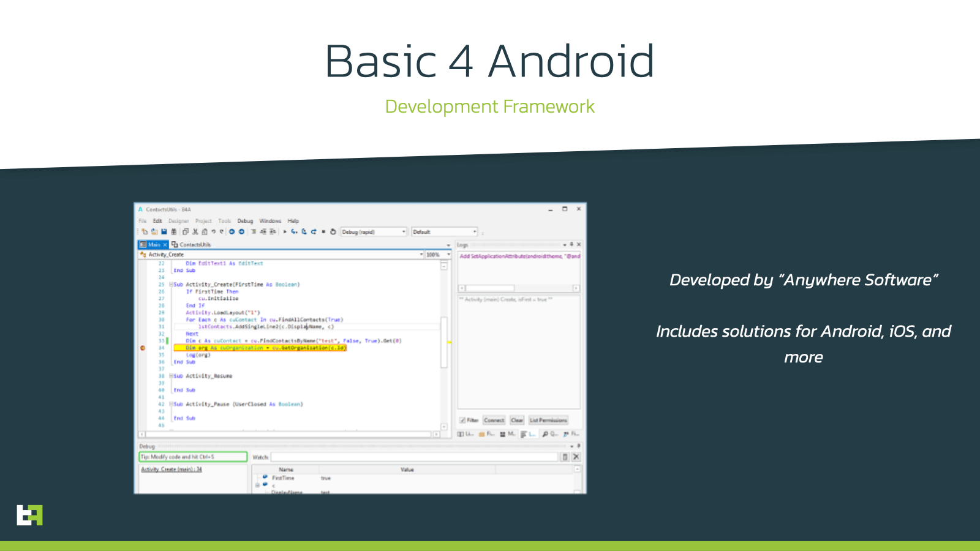Toggle the Filter checkbox in Logs panel
The height and width of the screenshot is (551, 980).
coord(462,420)
